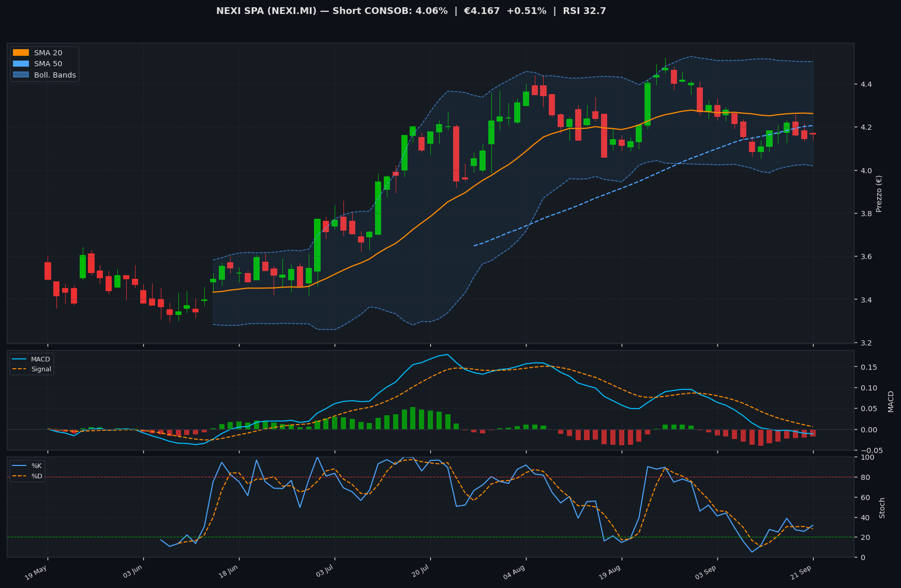Click the %D stochastic legend entry
The image size is (901, 588).
coord(27,476)
